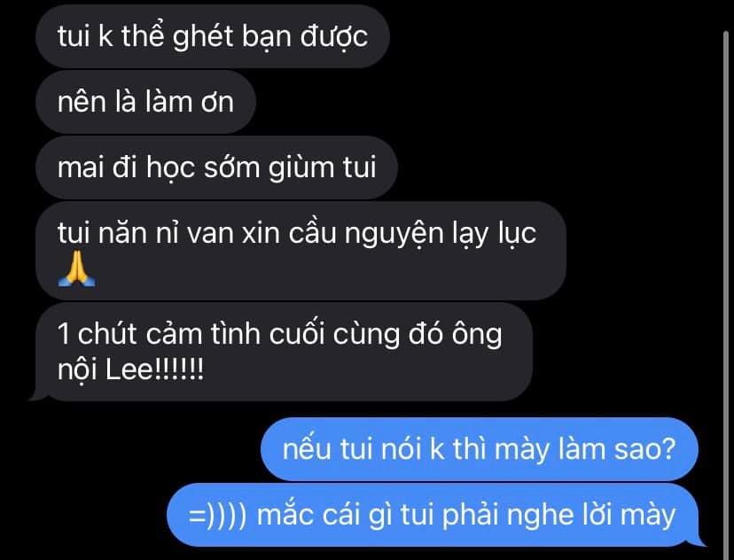Viewport: 734px width, 560px height.
Task: Select the 'tui k thể ghét bạn được' message
Action: coord(213,36)
